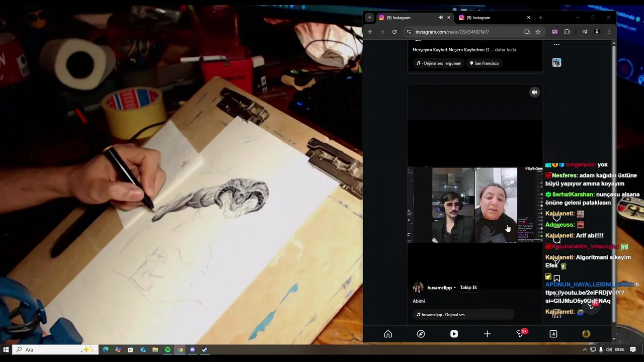Open Copilot from the taskbar

point(118,349)
